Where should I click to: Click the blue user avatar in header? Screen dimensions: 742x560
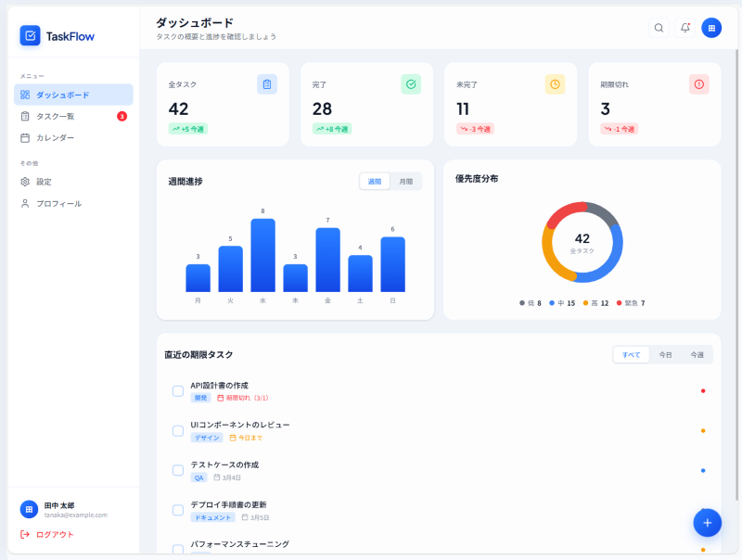[711, 28]
